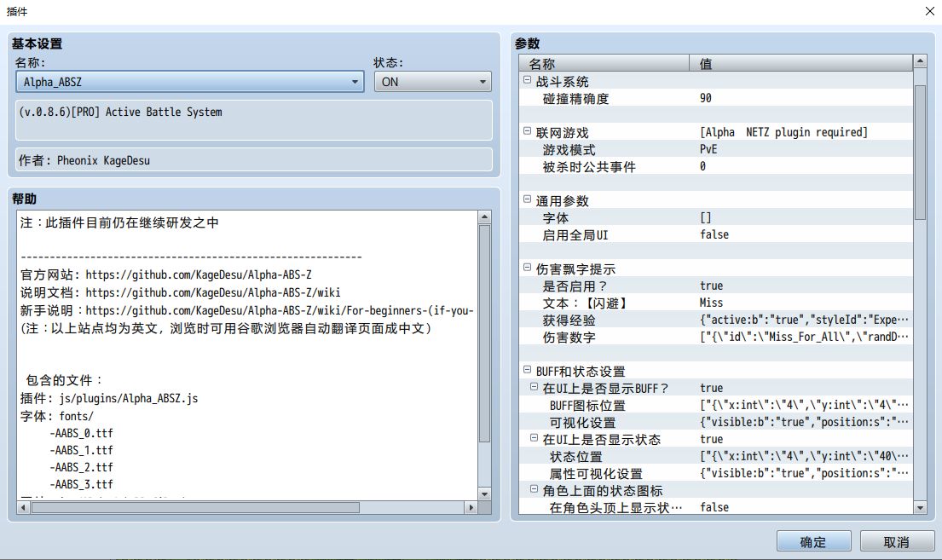Select the 被杀时公共事件 parameter row

[x=715, y=166]
